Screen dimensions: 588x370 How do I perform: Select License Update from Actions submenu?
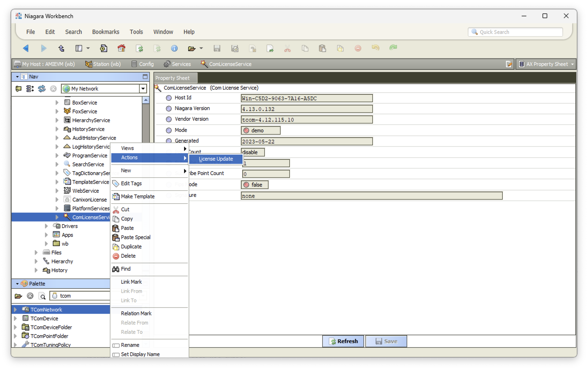pyautogui.click(x=216, y=159)
